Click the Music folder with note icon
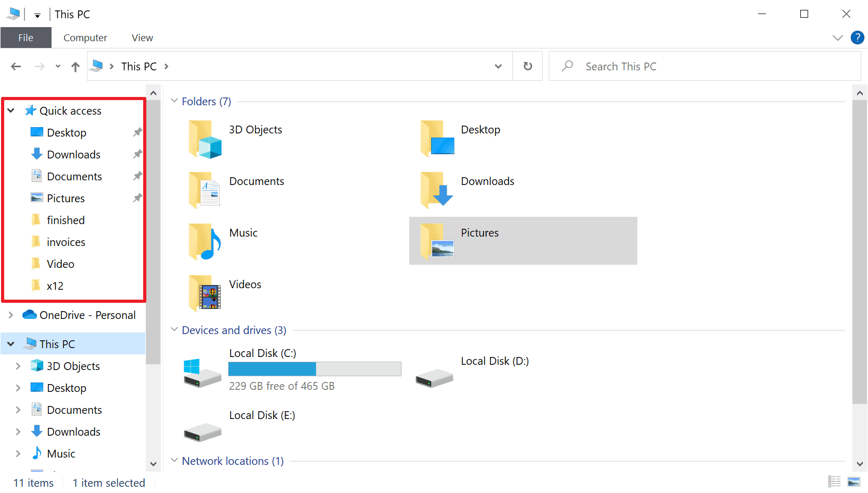868x493 pixels. (205, 242)
